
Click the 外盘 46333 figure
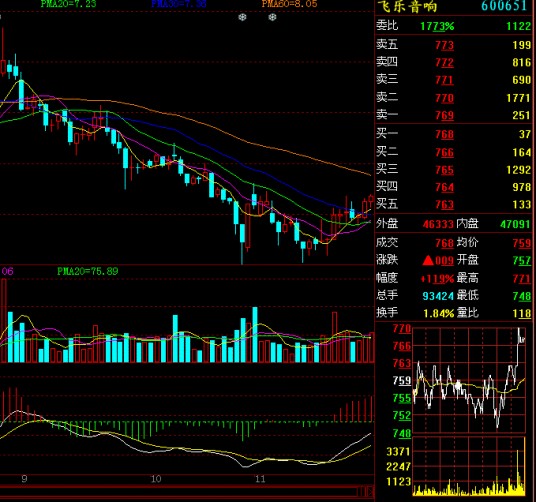coord(438,224)
